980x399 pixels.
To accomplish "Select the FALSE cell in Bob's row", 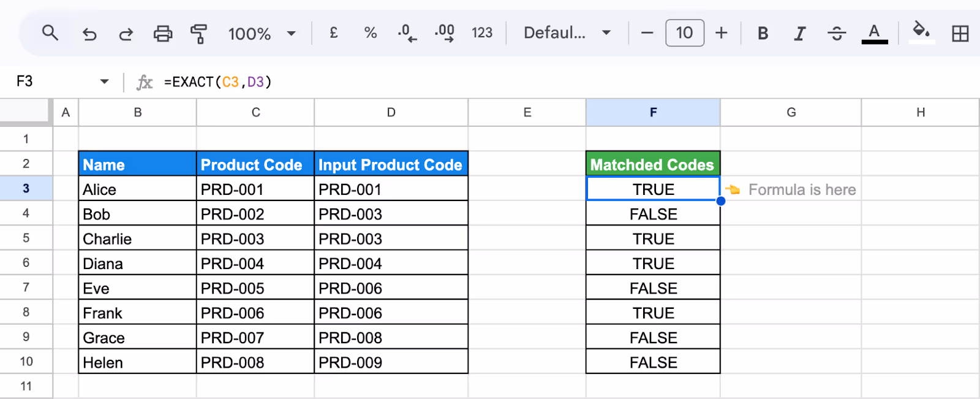I will tap(653, 214).
